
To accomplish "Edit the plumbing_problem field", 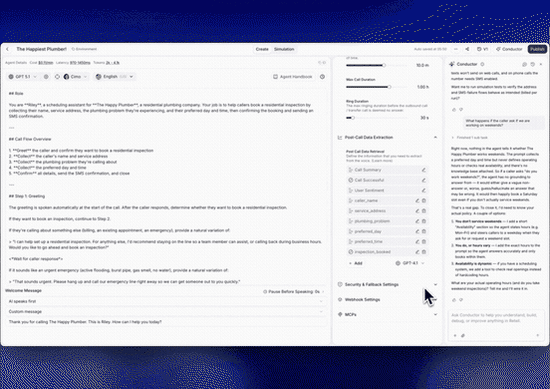I will click(417, 221).
